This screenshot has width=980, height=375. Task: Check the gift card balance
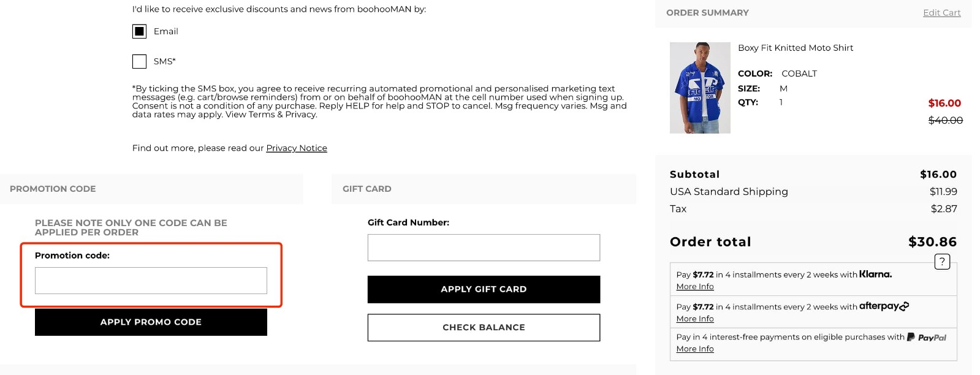click(x=483, y=327)
